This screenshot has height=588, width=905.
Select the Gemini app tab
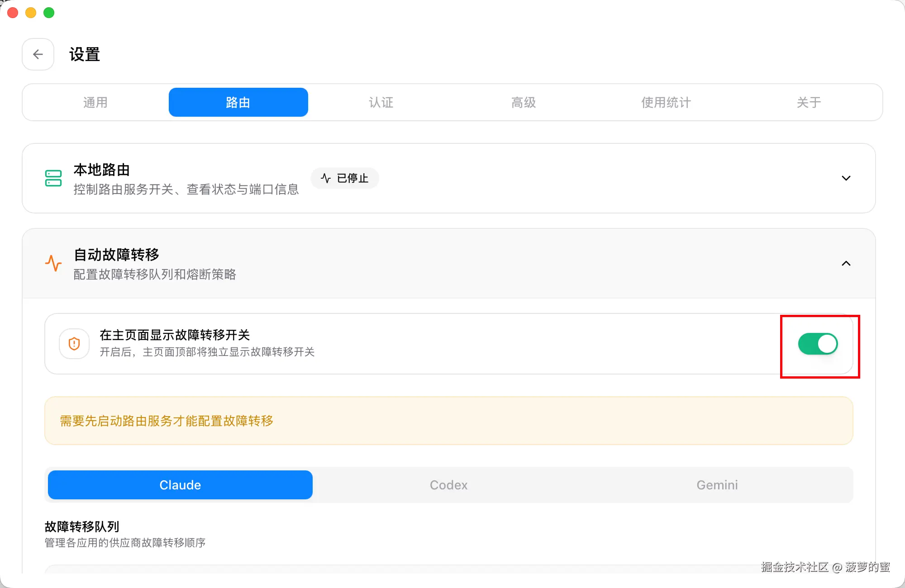pos(717,485)
